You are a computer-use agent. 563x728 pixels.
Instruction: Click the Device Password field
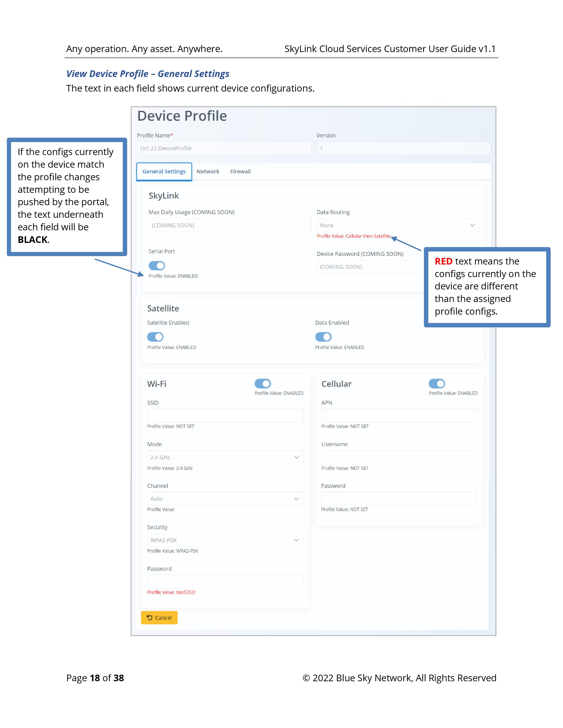(x=370, y=267)
